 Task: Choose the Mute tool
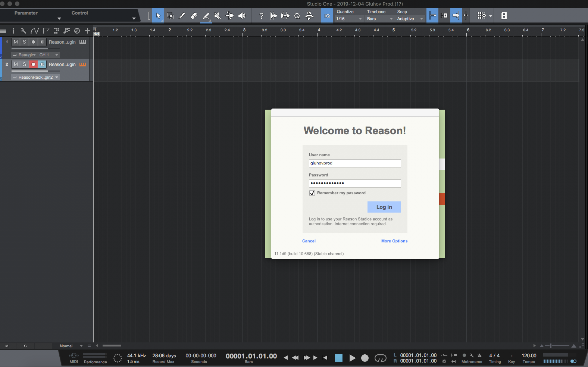[218, 16]
